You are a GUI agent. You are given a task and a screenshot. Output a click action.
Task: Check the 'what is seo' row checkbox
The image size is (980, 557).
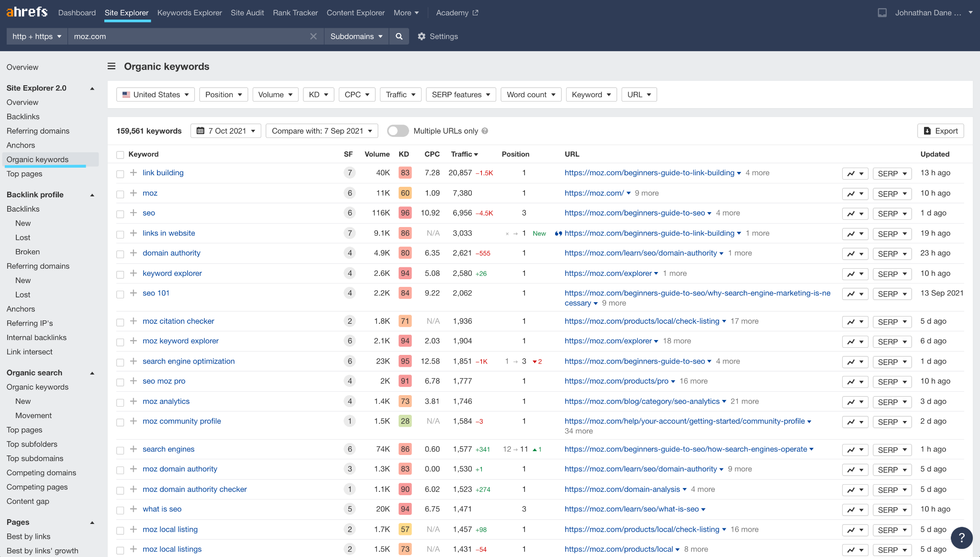click(x=120, y=511)
